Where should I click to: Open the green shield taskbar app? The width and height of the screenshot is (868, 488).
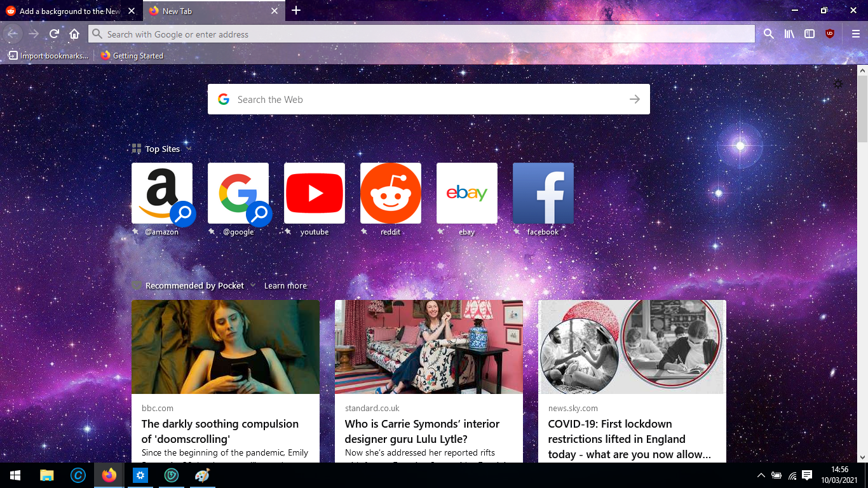tap(171, 475)
